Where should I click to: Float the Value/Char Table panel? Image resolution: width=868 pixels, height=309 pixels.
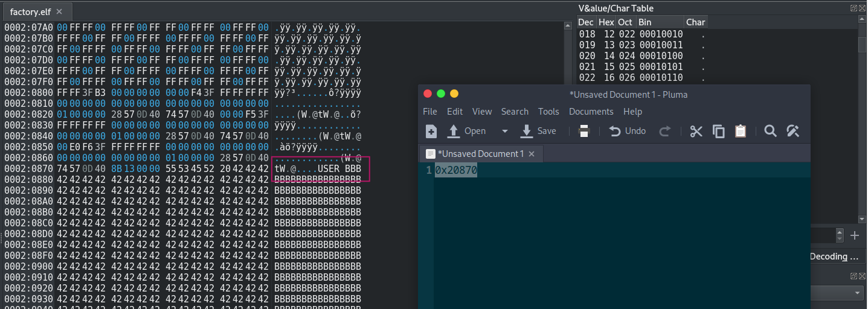pos(854,8)
